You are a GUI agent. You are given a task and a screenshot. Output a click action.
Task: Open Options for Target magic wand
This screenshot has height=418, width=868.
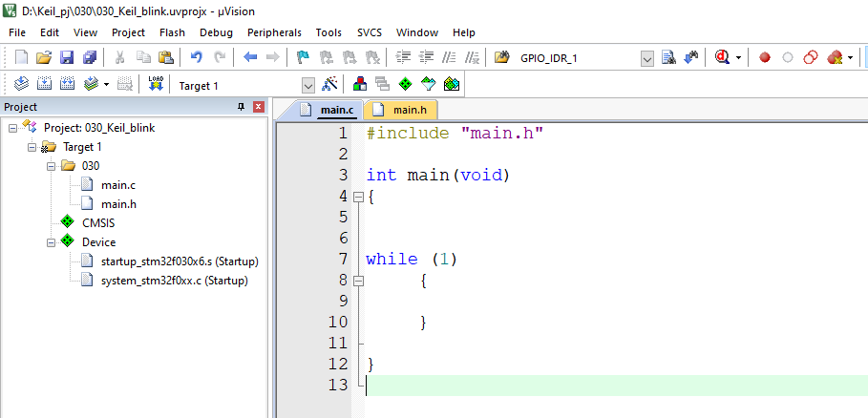[x=330, y=84]
